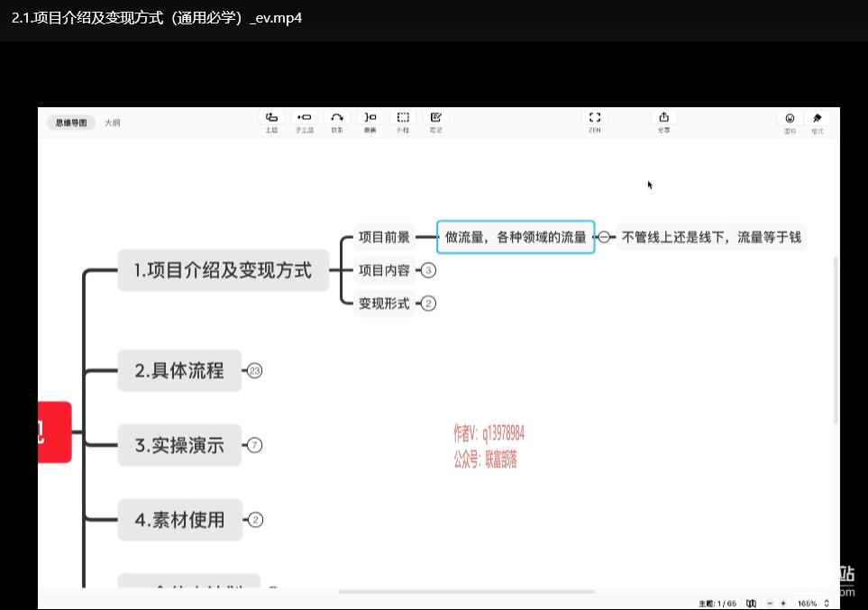Open the Note (笔记) tool
The image size is (868, 610).
[x=436, y=118]
